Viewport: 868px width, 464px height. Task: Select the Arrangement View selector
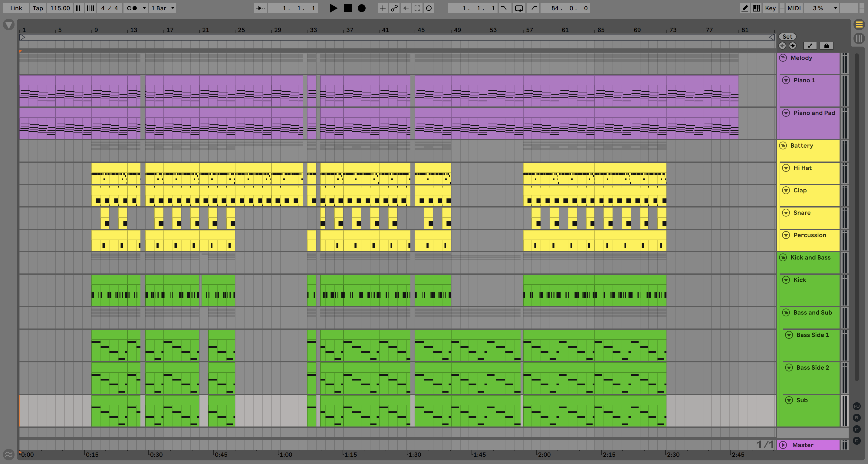click(859, 24)
